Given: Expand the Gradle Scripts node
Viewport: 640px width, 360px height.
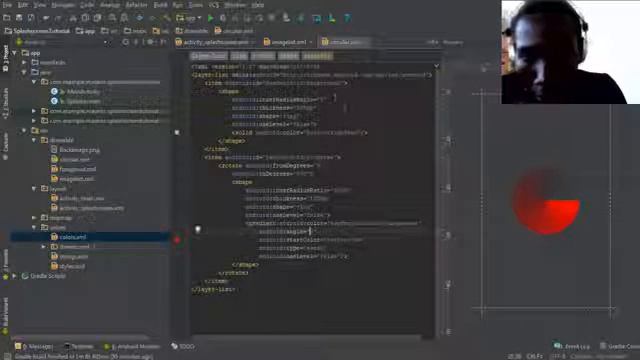Looking at the screenshot, I should (14, 276).
